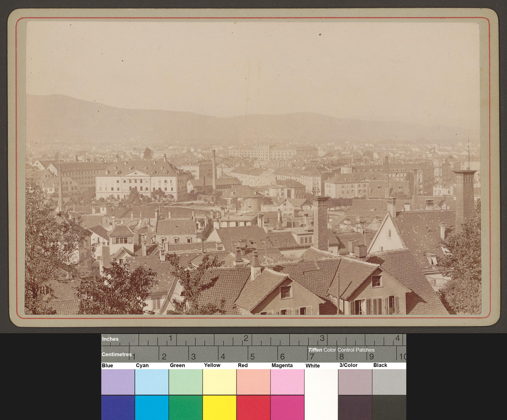Click the 'Red' label
This screenshot has height=420, width=507.
[x=243, y=365]
